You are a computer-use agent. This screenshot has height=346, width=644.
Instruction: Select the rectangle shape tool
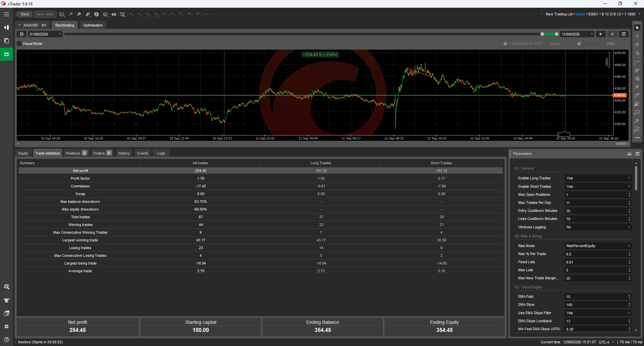pyautogui.click(x=637, y=112)
